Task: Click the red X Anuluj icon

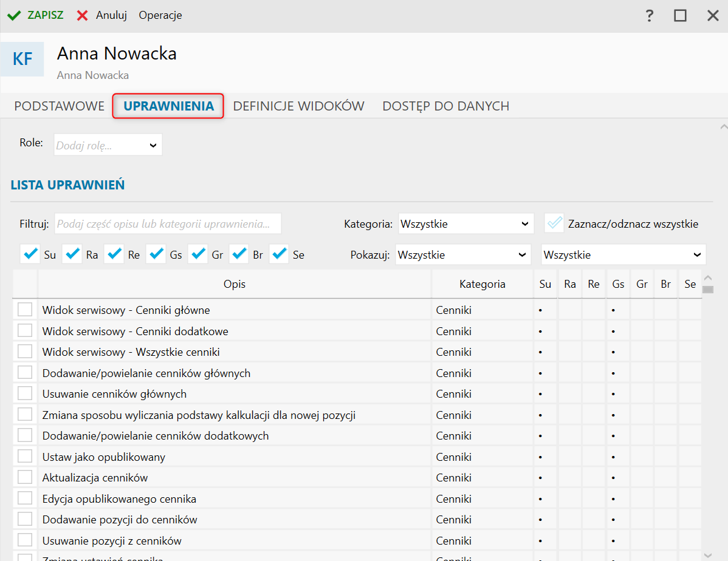Action: (82, 15)
